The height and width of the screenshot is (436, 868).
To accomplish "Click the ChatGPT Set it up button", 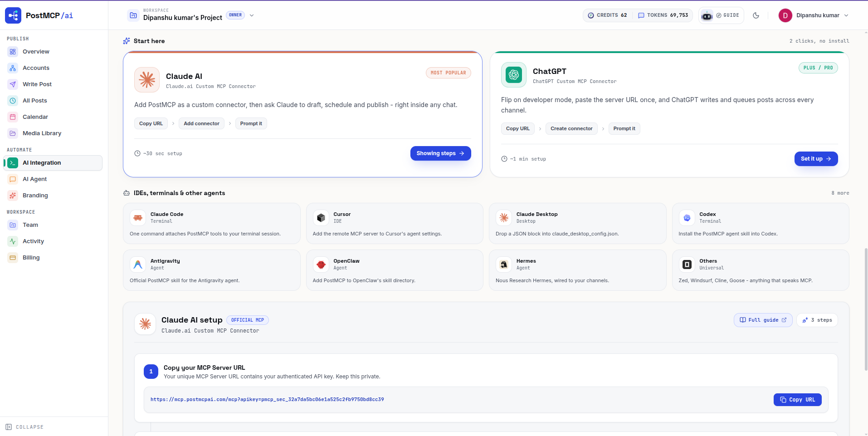I will (816, 159).
